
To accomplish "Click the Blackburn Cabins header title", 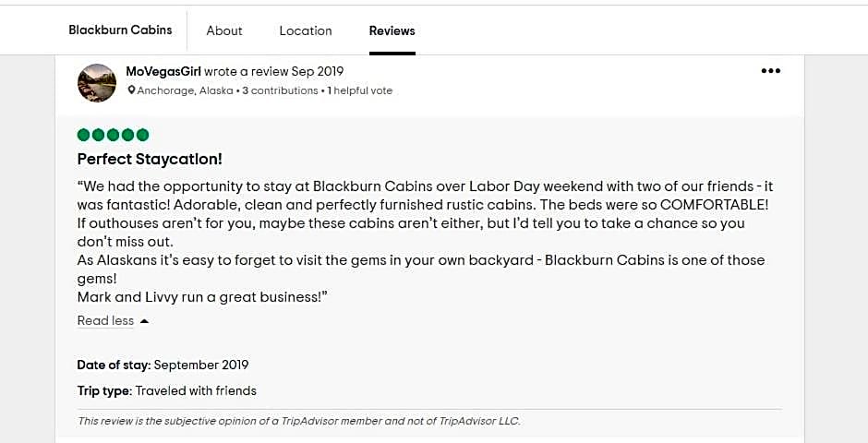I will (x=120, y=30).
